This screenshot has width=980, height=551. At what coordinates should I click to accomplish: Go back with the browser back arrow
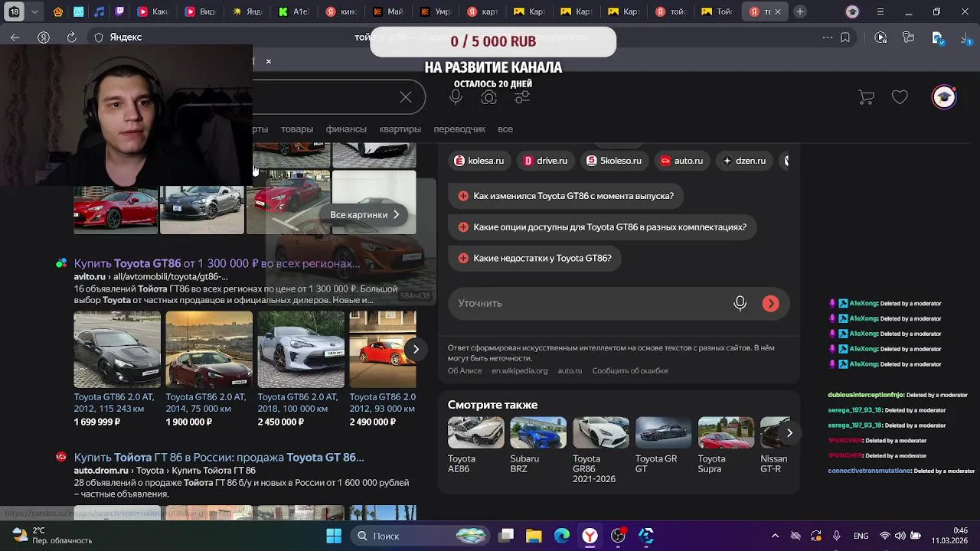click(15, 37)
